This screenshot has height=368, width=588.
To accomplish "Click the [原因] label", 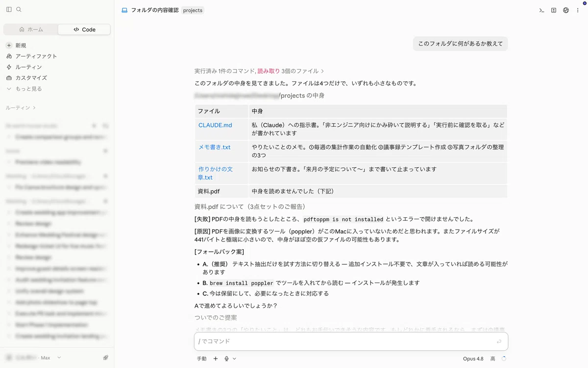I will point(202,231).
